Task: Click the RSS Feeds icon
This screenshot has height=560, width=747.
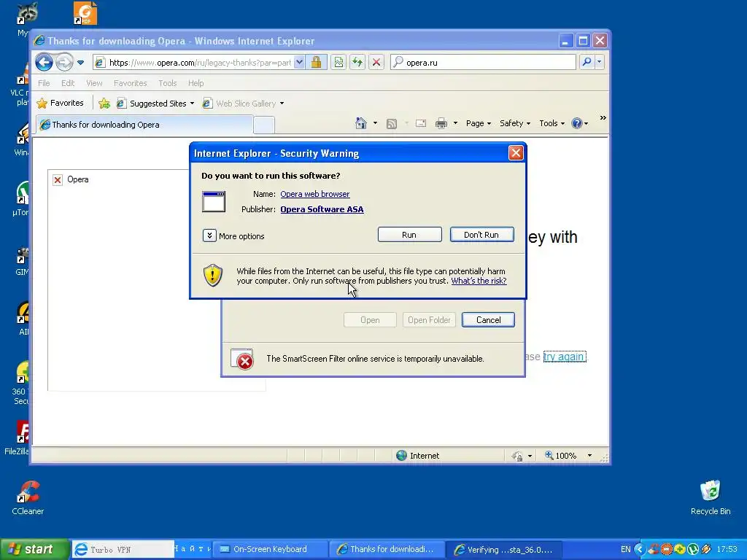Action: point(392,124)
